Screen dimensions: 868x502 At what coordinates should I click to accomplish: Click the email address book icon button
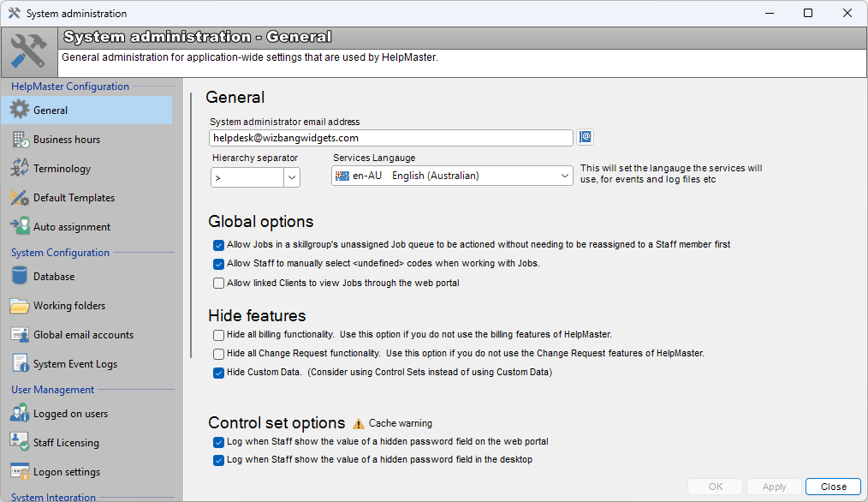pyautogui.click(x=586, y=137)
